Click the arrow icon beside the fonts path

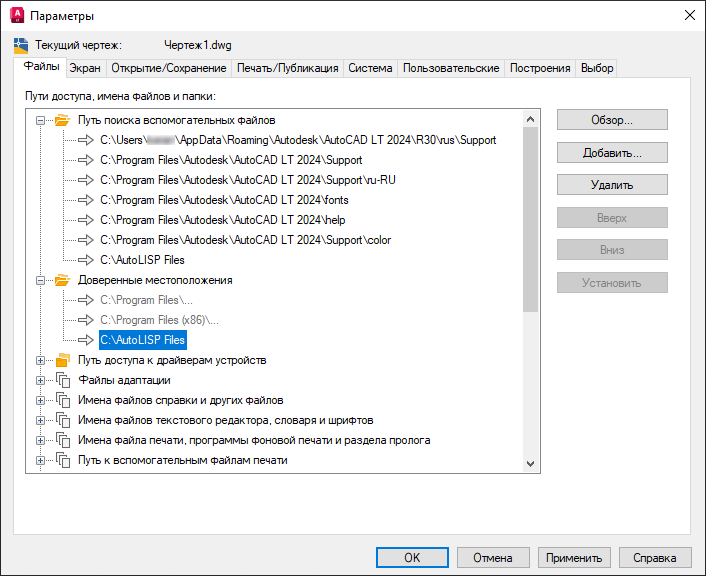coord(86,200)
